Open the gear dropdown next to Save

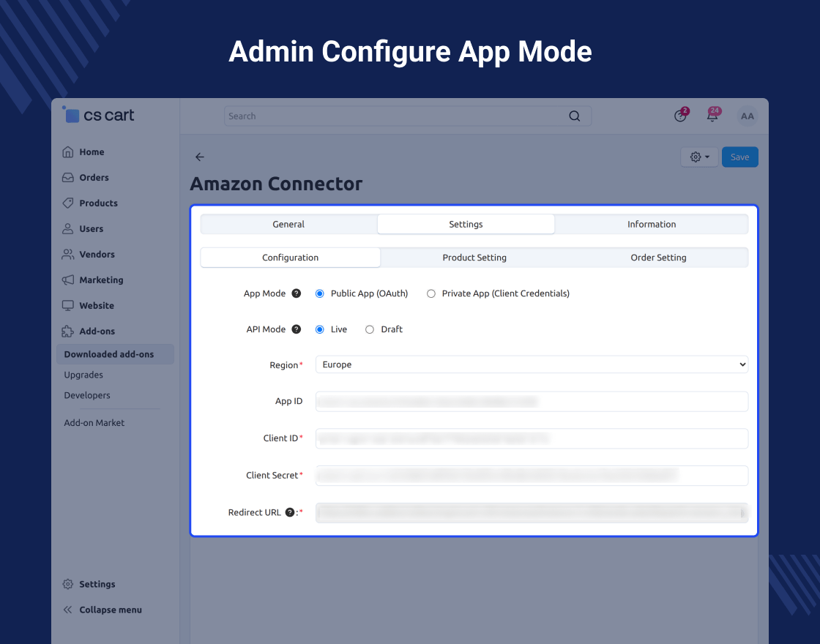coord(699,157)
